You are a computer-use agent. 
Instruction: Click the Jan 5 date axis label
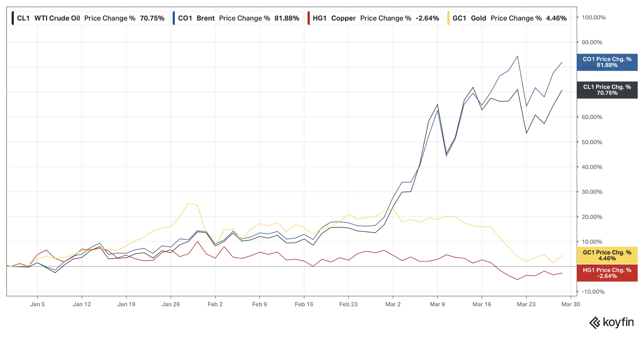pos(37,304)
